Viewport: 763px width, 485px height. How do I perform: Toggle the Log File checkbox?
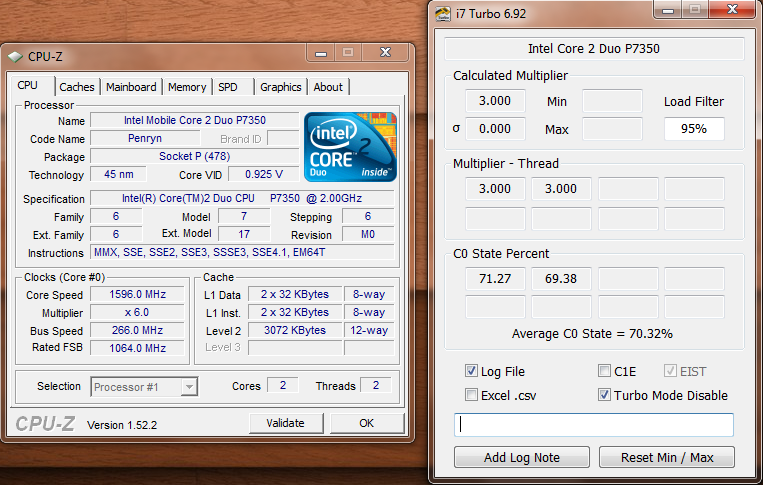[471, 371]
